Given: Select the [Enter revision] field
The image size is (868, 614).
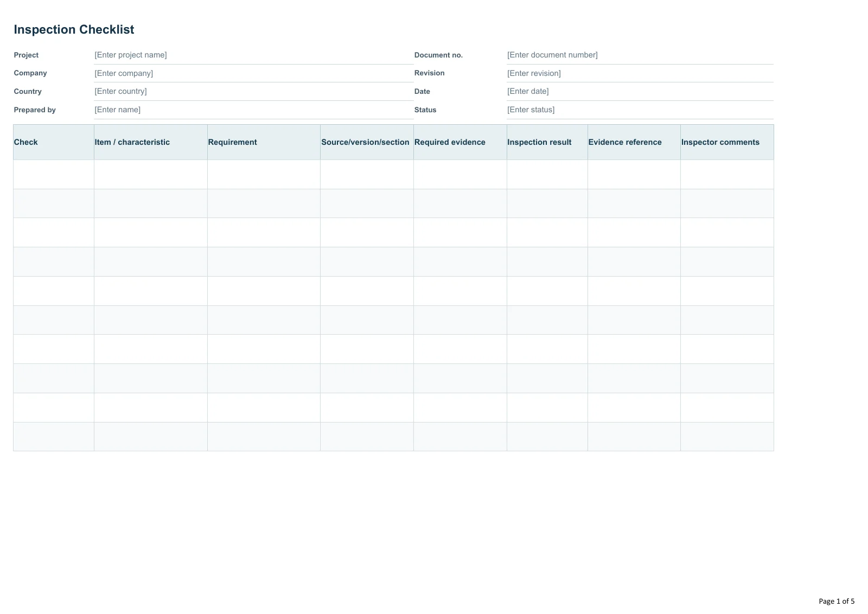Looking at the screenshot, I should click(x=640, y=73).
